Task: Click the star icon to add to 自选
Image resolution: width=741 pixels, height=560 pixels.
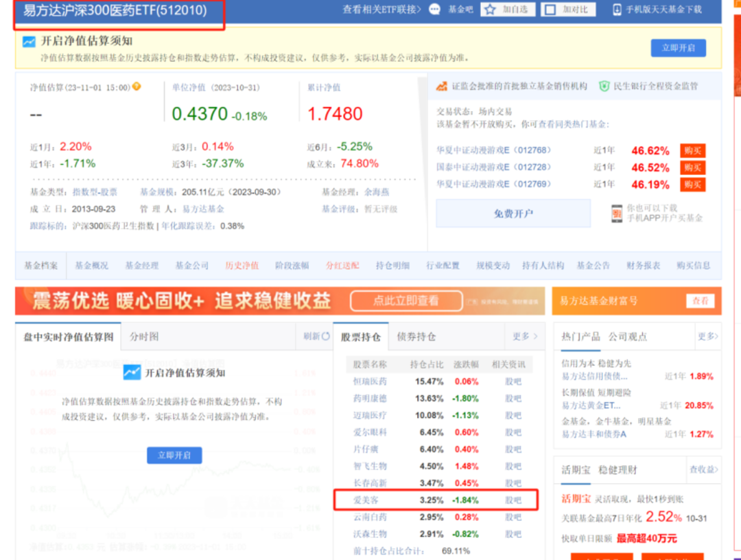Action: pos(490,10)
